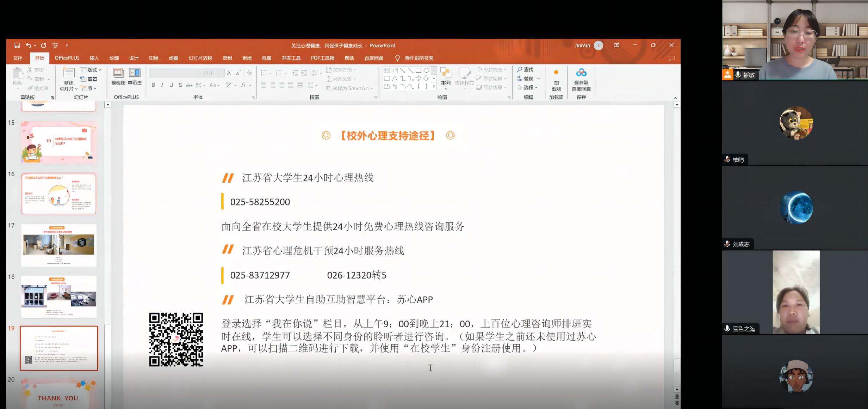The width and height of the screenshot is (868, 409).
Task: Click the Save icon in quick access toolbar
Action: click(17, 45)
